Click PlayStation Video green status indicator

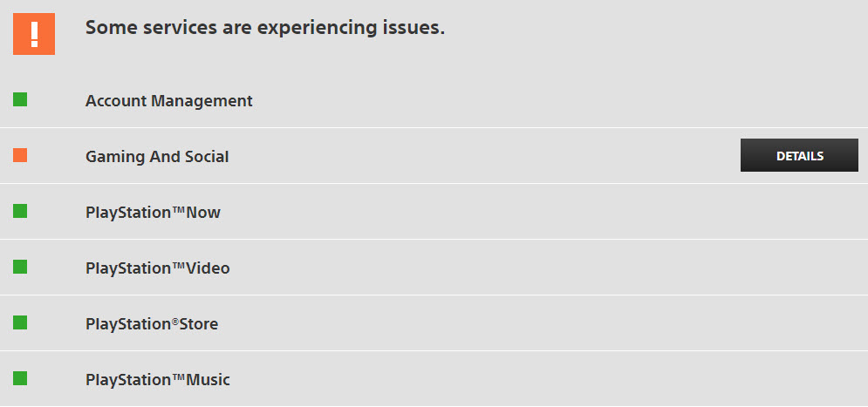coord(20,267)
